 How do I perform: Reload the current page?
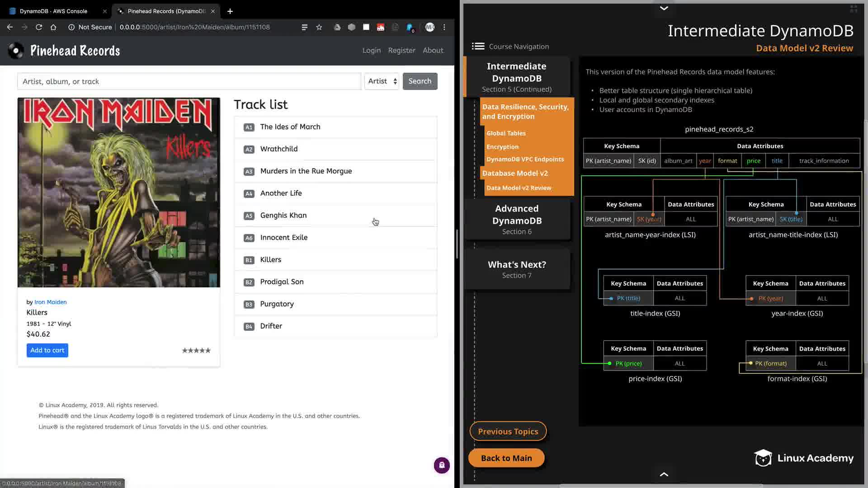pos(39,27)
